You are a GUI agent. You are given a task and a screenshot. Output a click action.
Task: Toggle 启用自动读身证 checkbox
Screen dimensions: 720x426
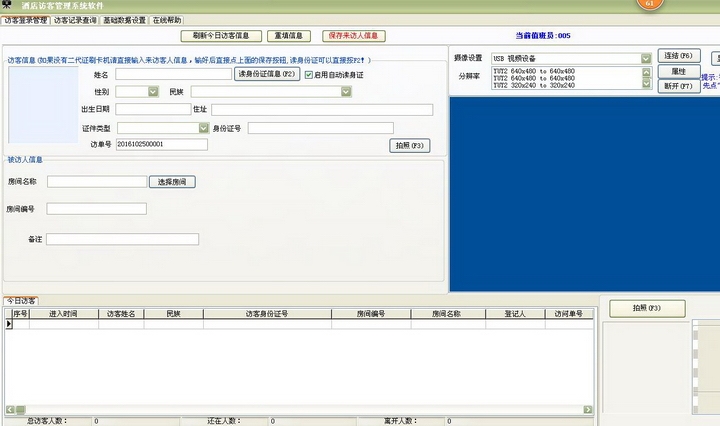[309, 74]
